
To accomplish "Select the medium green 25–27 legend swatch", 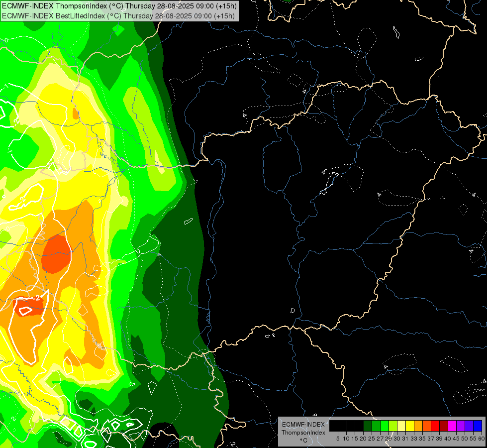I will coord(376,426).
